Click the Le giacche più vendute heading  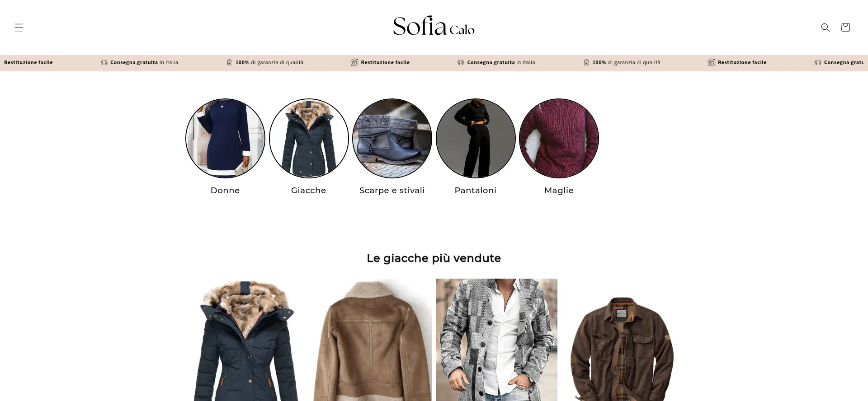434,258
